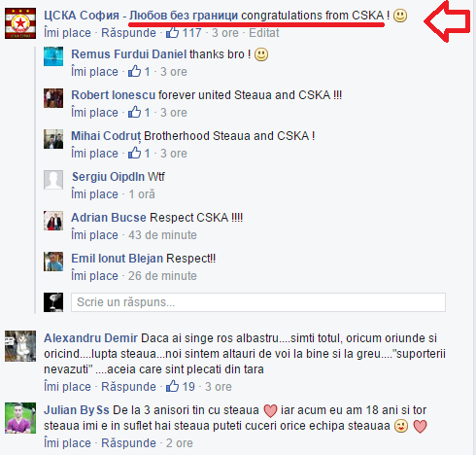Viewport: 476px width, 455px height.
Task: Click "Răspunde" under Alexandru Demir's comment
Action: coord(128,387)
